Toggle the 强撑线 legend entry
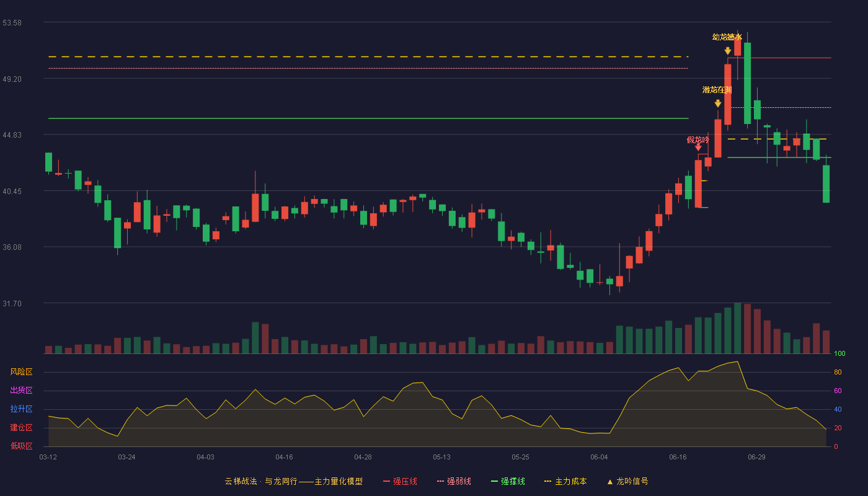 tap(508, 481)
